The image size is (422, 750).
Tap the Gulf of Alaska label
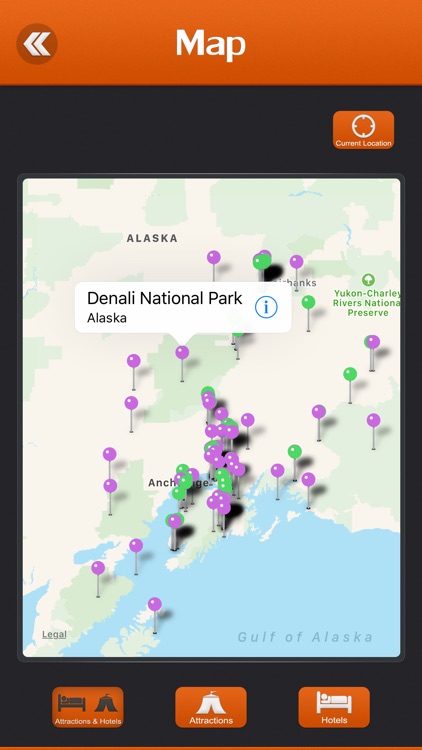pyautogui.click(x=305, y=637)
